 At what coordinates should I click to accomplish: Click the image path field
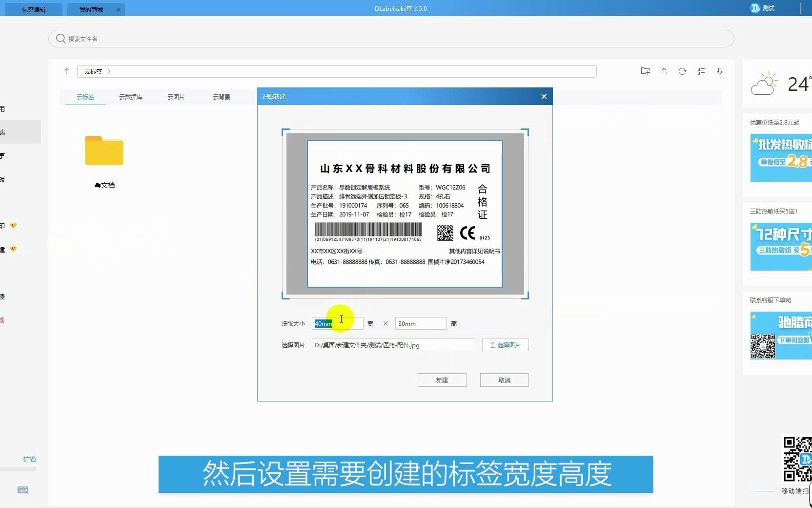(393, 345)
